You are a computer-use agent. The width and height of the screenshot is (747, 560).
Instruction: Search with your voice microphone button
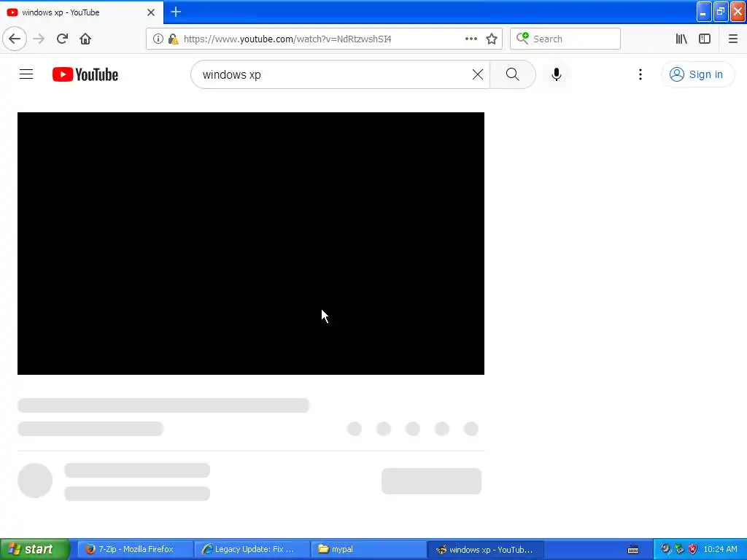(x=556, y=74)
